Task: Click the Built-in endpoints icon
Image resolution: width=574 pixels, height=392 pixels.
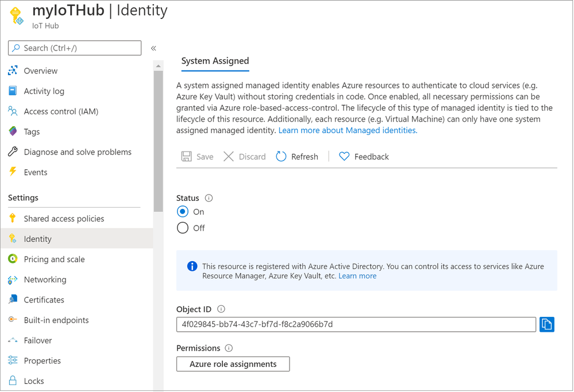Action: (13, 320)
